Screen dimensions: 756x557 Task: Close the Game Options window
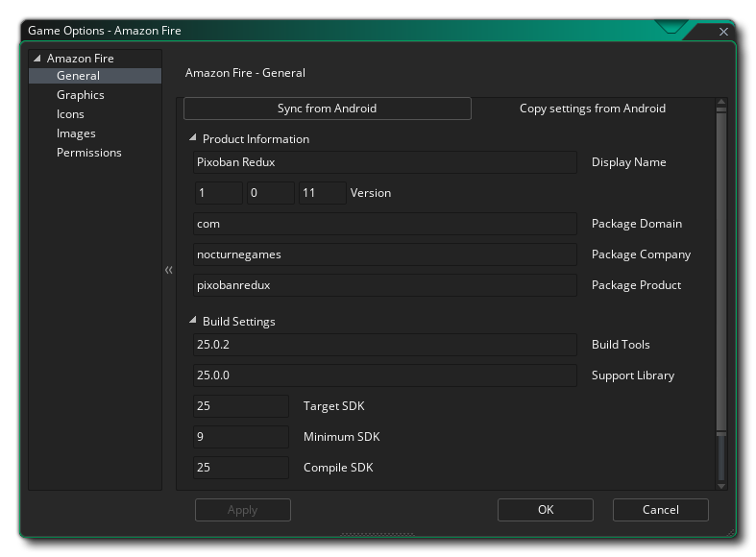tap(723, 32)
